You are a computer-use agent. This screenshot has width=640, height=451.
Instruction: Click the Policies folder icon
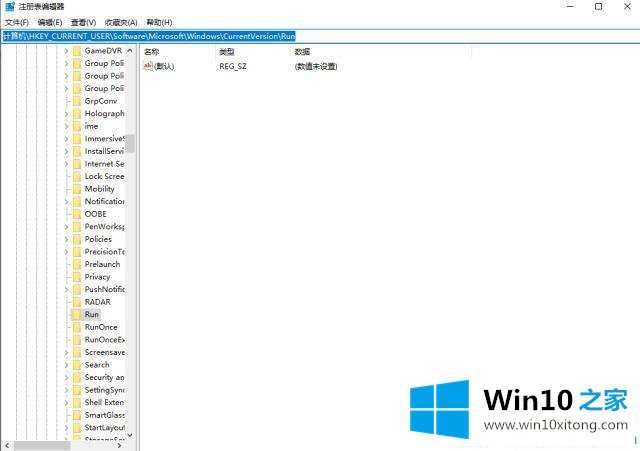click(77, 239)
